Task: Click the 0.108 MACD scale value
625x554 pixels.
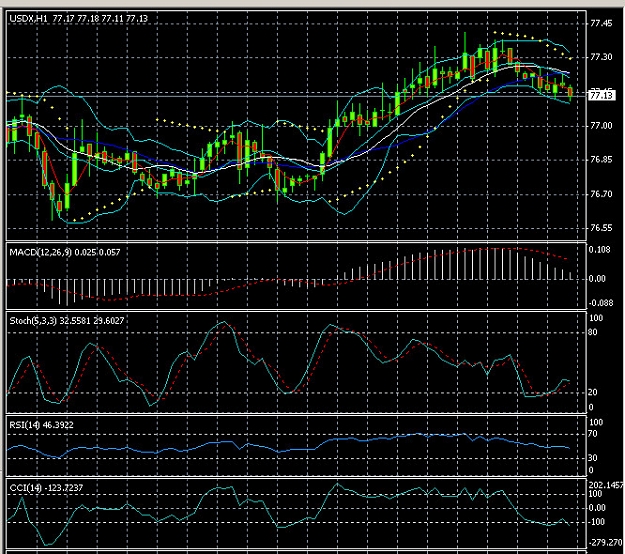Action: [x=599, y=250]
